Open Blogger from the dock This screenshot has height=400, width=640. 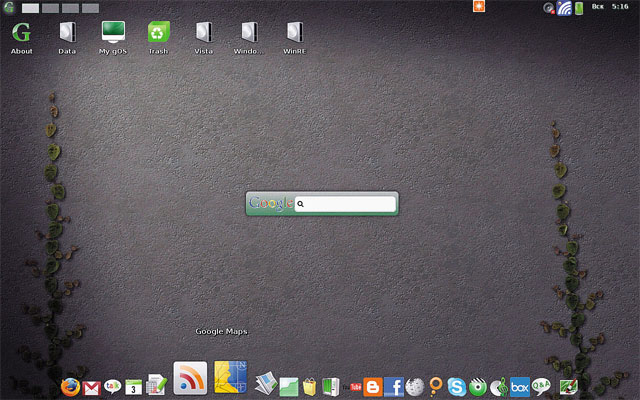(373, 387)
